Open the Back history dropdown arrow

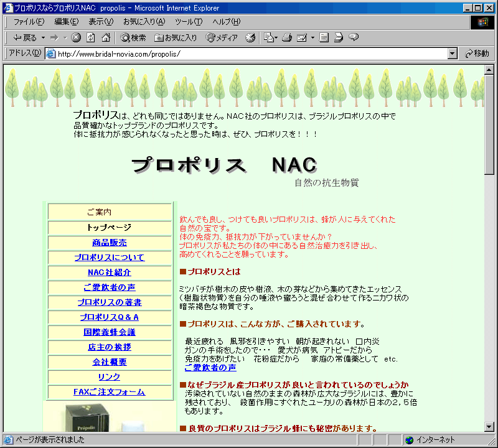coord(43,38)
